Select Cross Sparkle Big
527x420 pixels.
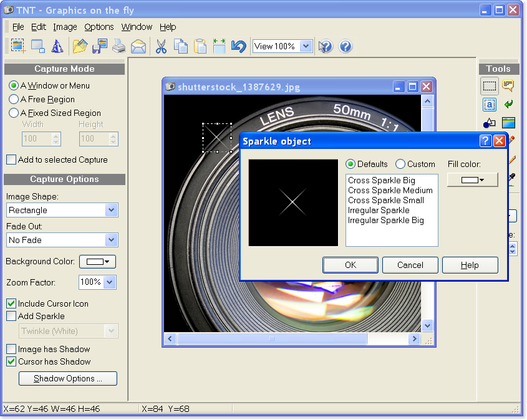click(x=382, y=180)
